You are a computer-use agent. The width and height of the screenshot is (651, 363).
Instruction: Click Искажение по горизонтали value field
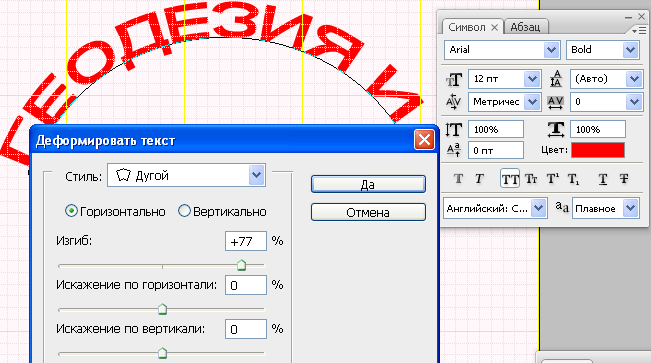coord(246,285)
